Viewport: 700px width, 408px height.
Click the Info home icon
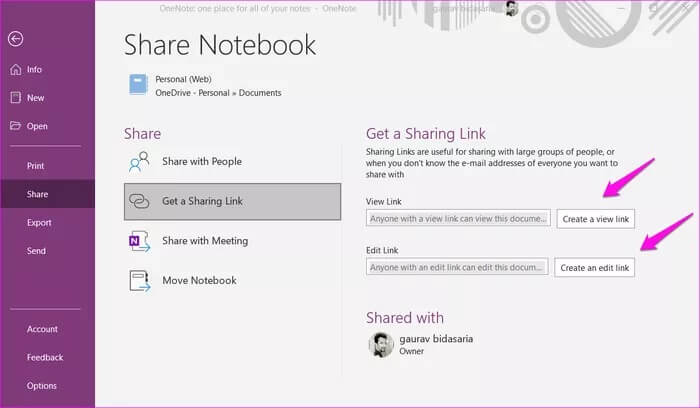point(16,70)
